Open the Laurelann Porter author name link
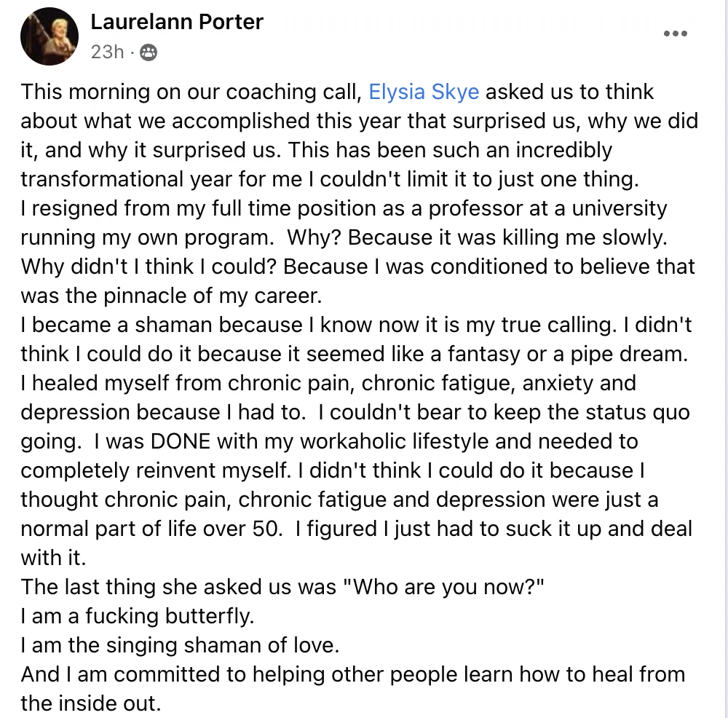The width and height of the screenshot is (728, 718). coord(176,22)
